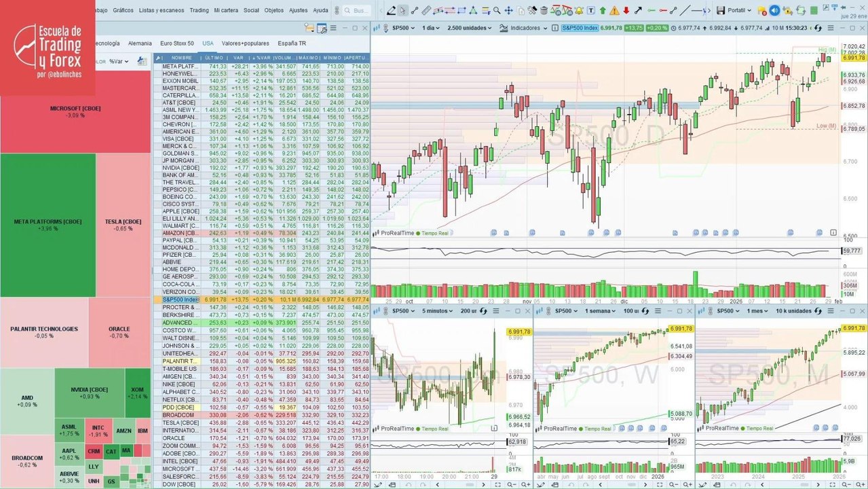Click the heatmap settings wrench icon
The height and width of the screenshot is (489, 868).
pyautogui.click(x=142, y=61)
